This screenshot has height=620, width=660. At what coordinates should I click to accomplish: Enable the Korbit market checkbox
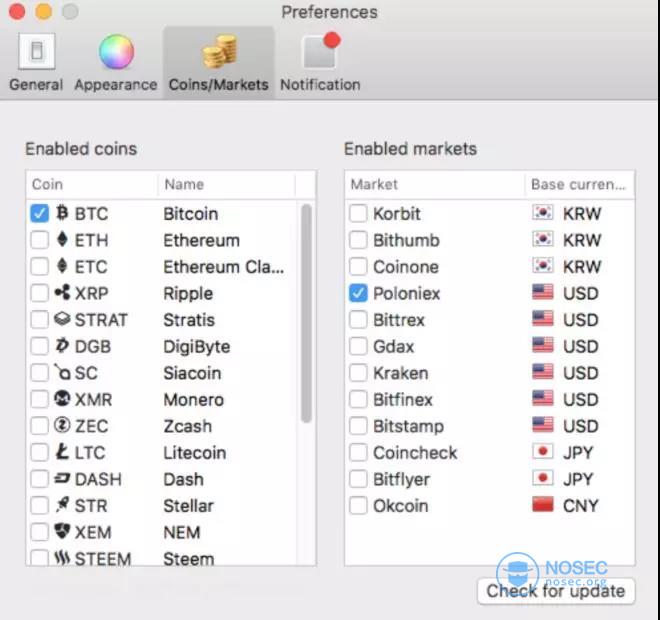point(358,213)
